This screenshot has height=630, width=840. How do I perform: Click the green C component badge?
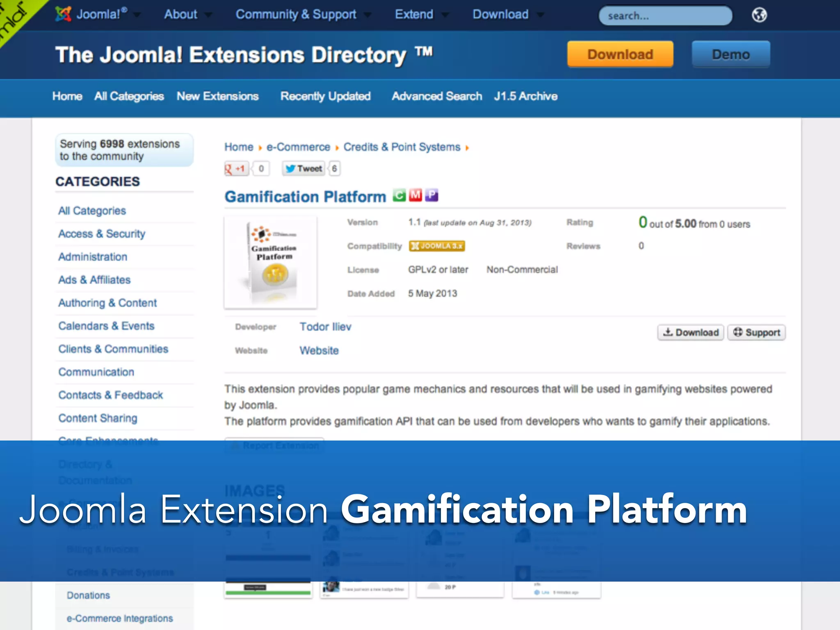399,195
